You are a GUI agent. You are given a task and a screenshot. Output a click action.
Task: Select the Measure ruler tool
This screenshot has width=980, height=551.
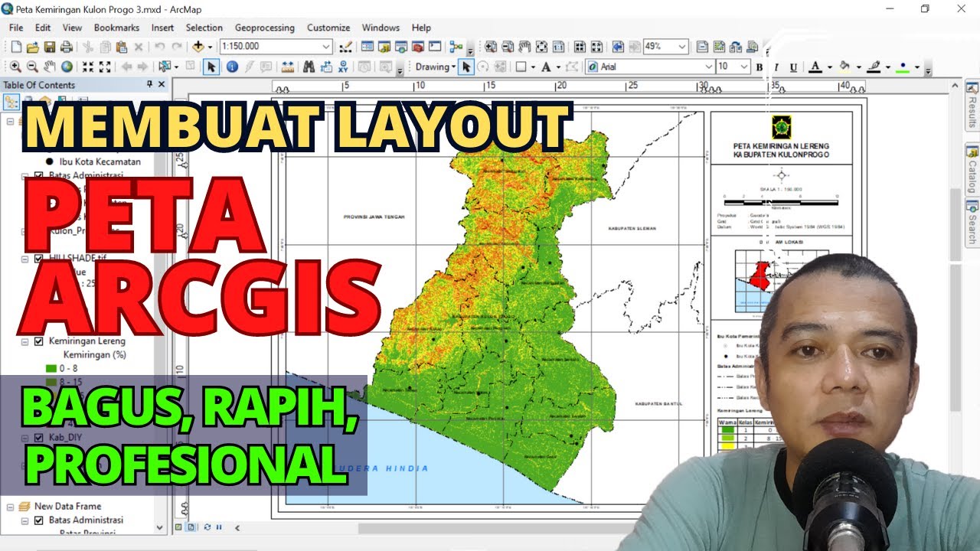287,67
